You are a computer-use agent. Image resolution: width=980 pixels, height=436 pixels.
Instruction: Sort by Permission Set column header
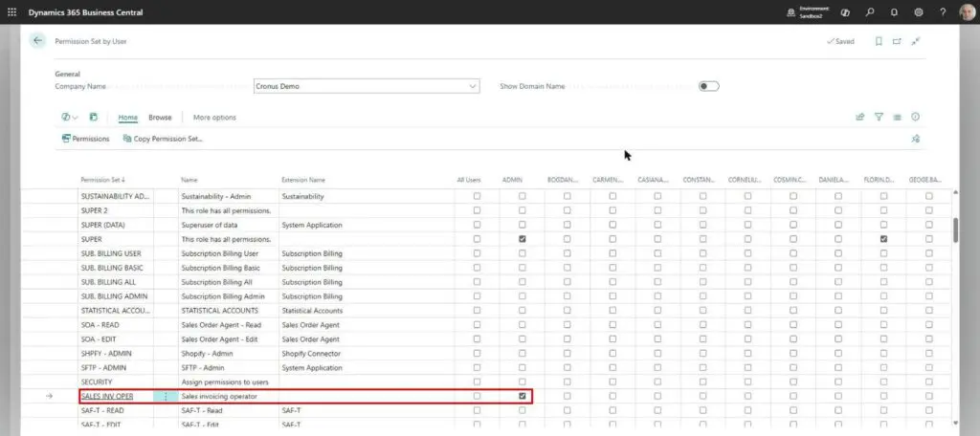(x=103, y=180)
